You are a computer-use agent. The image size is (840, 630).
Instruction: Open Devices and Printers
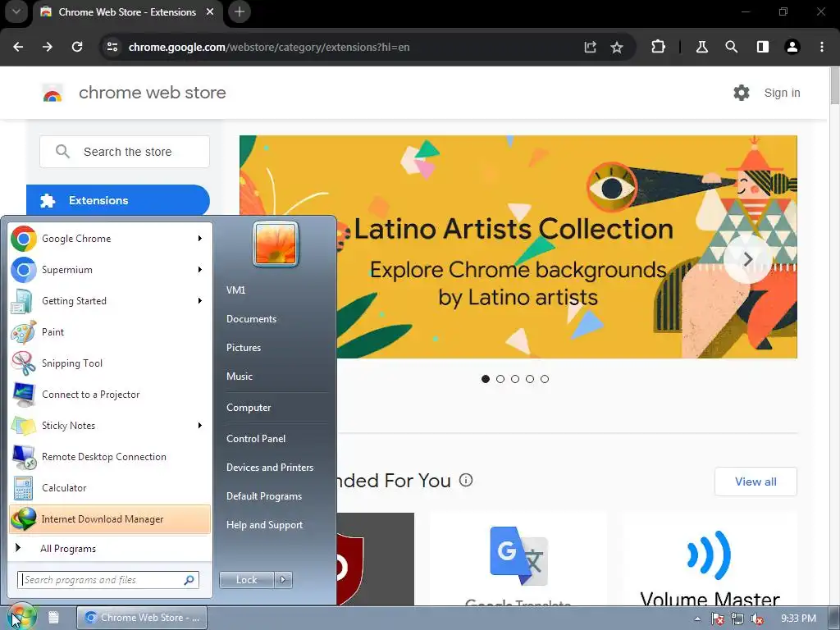tap(269, 467)
